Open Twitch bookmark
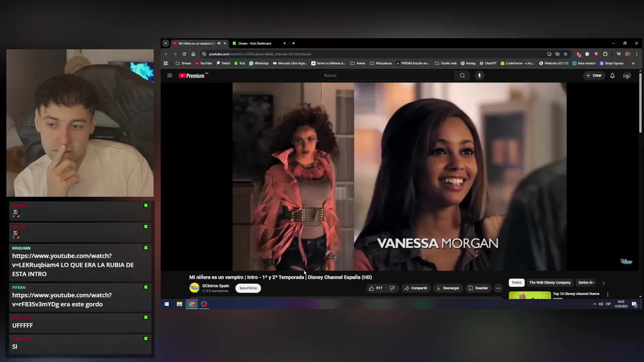 pyautogui.click(x=222, y=63)
